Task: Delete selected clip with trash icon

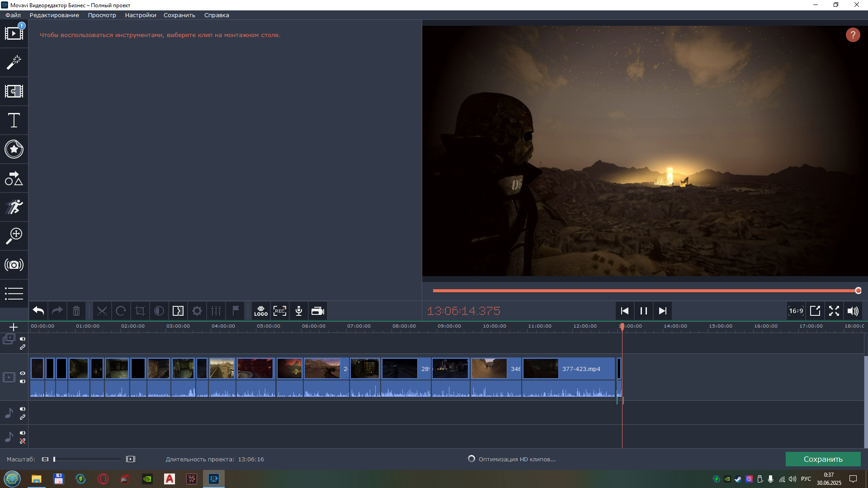Action: coord(76,311)
